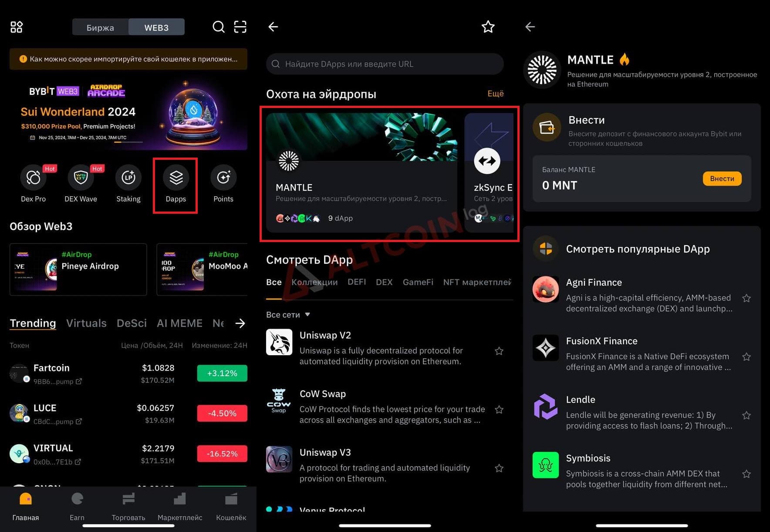Viewport: 770px width, 532px height.
Task: Select the NFT маркетплейс tab
Action: coord(477,282)
